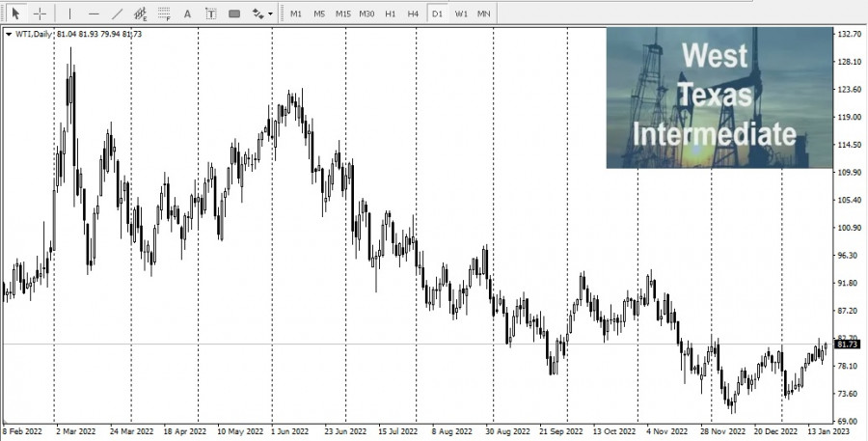Click the text label 'T' tool
The image size is (868, 441).
coord(210,14)
